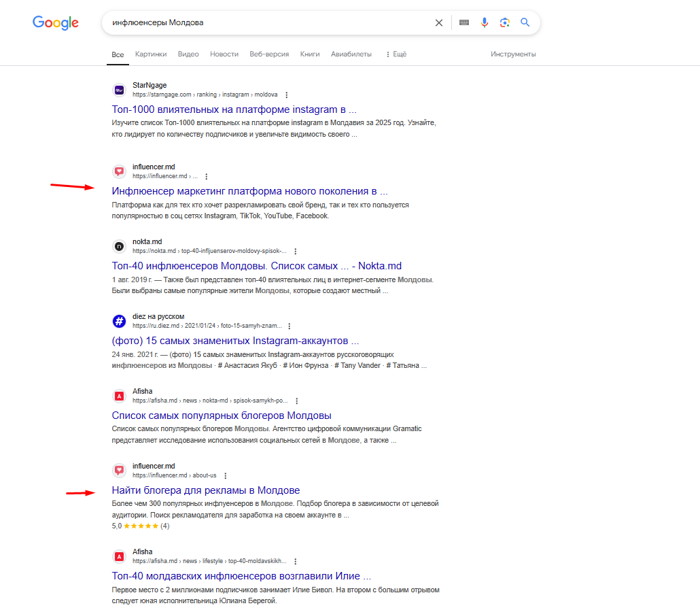Open Список самых популярных блогеров Молдовы
700x610 pixels.
222,416
